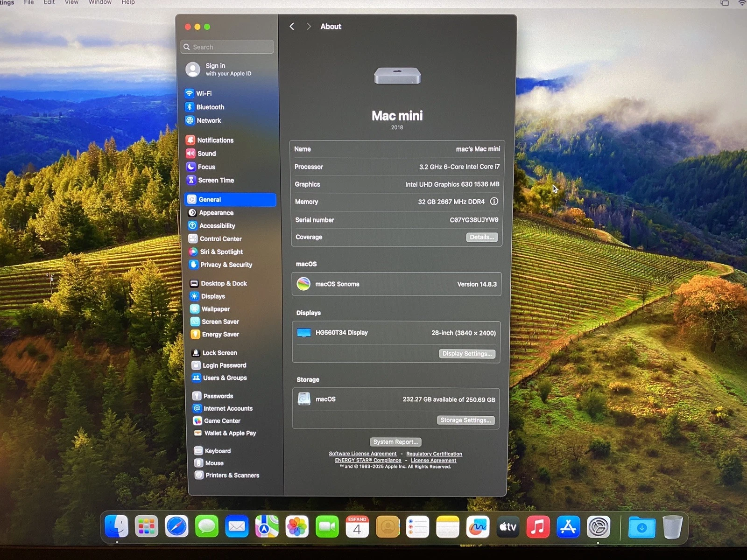This screenshot has width=747, height=560.
Task: Open Wi-Fi settings in sidebar
Action: click(x=204, y=93)
